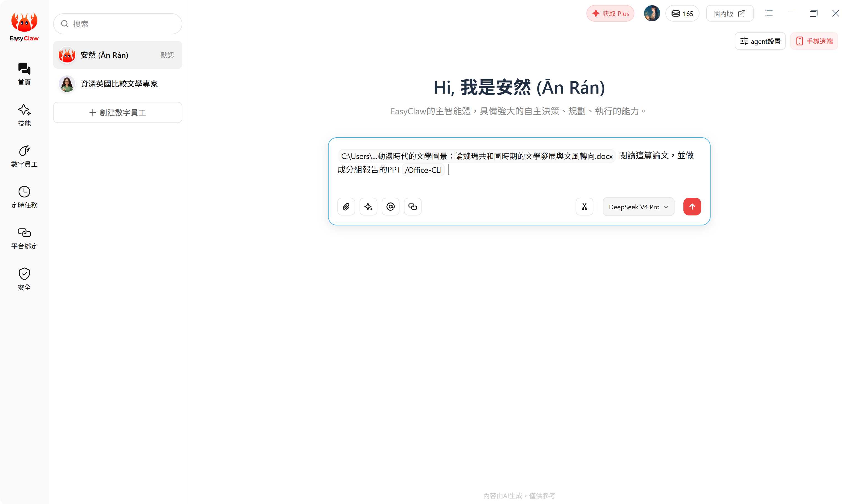Click the 165 credits coin badge
The image size is (851, 504).
[682, 14]
